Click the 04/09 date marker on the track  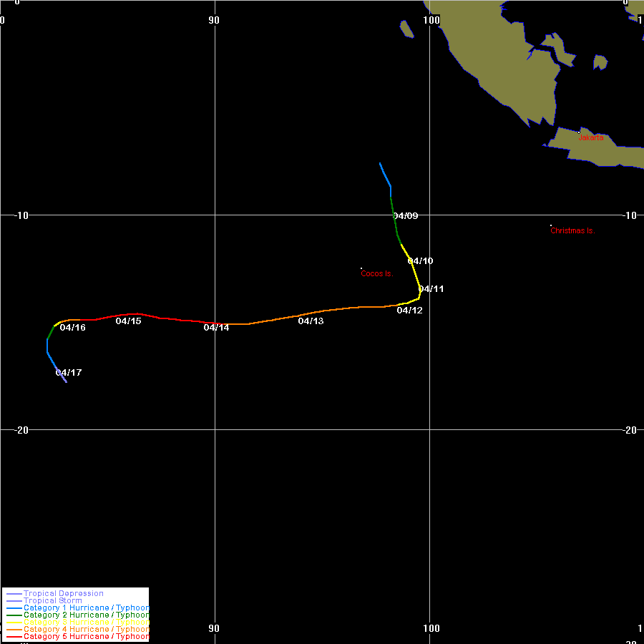(x=406, y=216)
